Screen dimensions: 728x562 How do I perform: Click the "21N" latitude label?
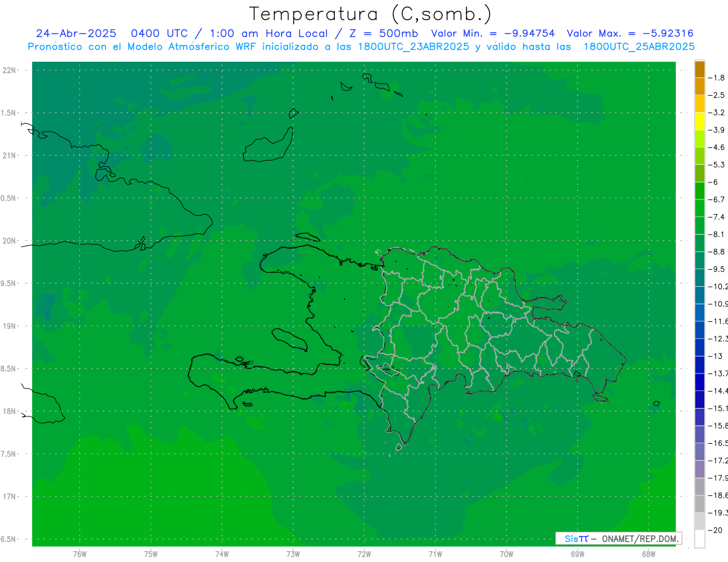[x=10, y=156]
